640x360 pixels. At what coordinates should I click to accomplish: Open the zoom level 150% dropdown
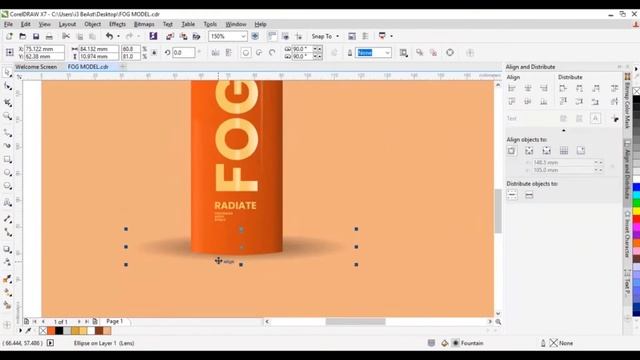[243, 36]
